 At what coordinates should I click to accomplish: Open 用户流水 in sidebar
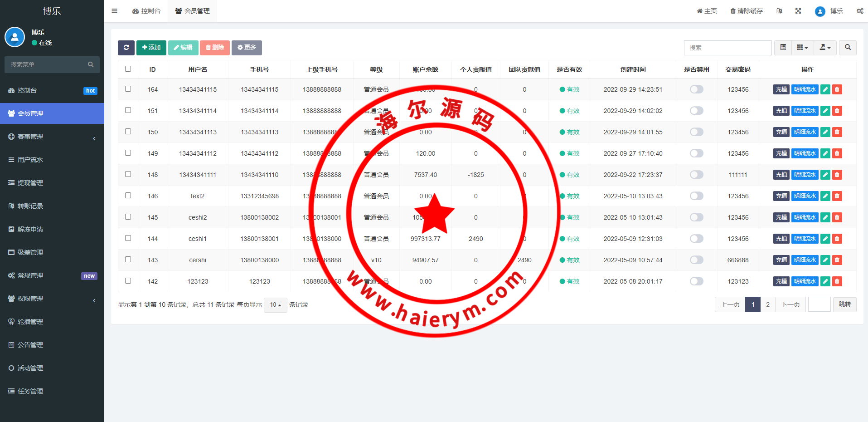[x=52, y=160]
